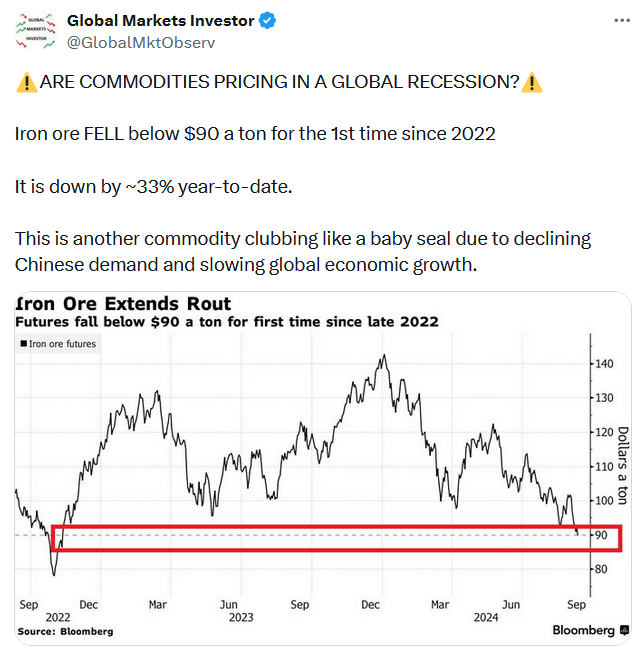This screenshot has height=650, width=637.
Task: Click the chart subtitle about futures below $90
Action: tap(226, 322)
